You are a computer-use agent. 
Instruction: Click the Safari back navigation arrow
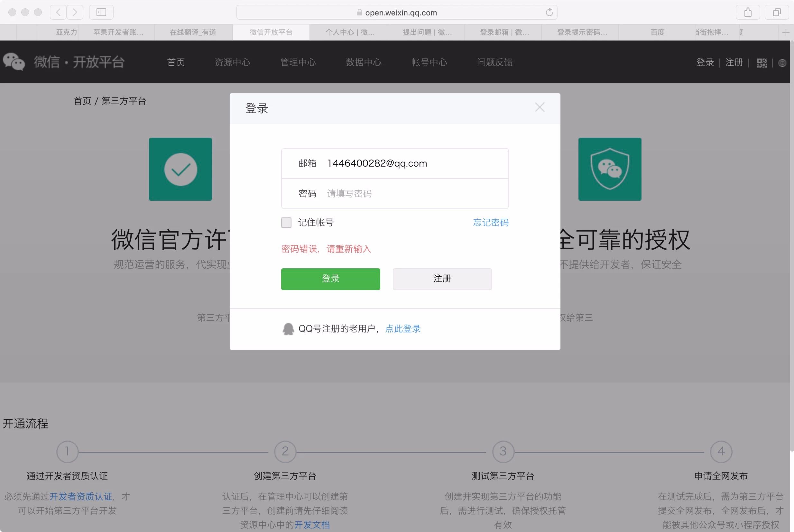(58, 13)
